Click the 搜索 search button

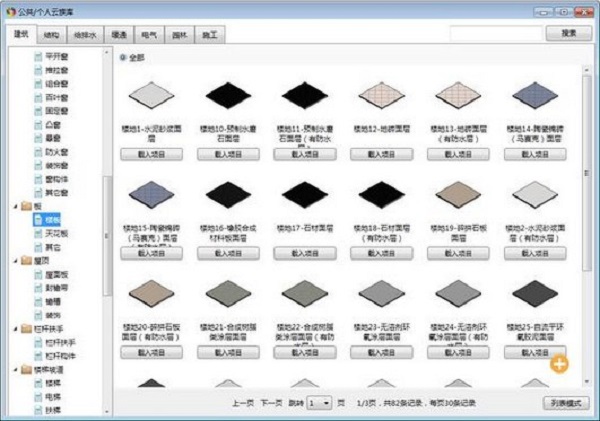tap(568, 33)
